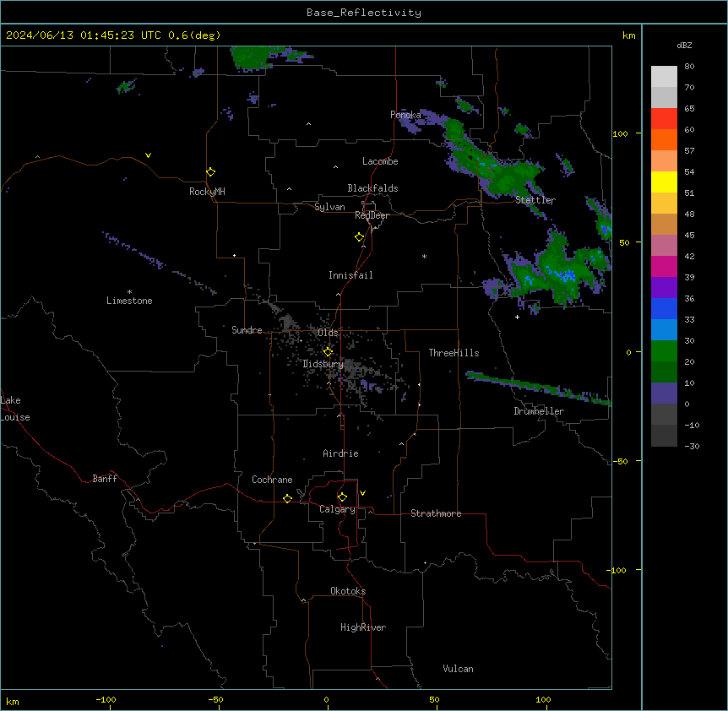The width and height of the screenshot is (728, 711).
Task: Click the Didsbury town label
Action: point(323,364)
